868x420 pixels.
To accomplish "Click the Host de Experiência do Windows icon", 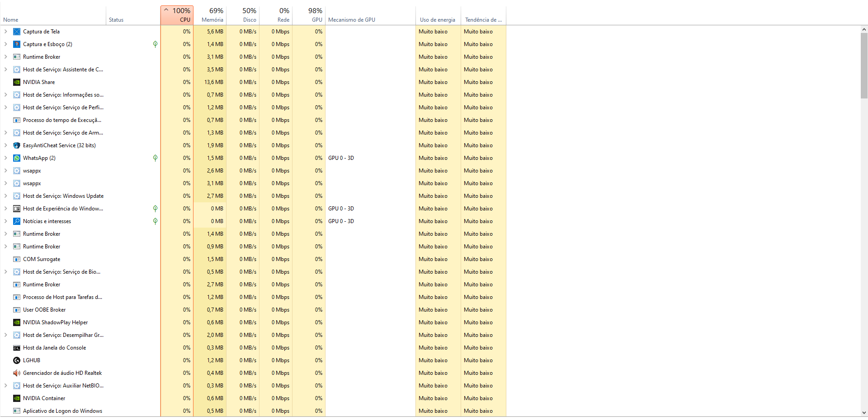I will coord(17,209).
